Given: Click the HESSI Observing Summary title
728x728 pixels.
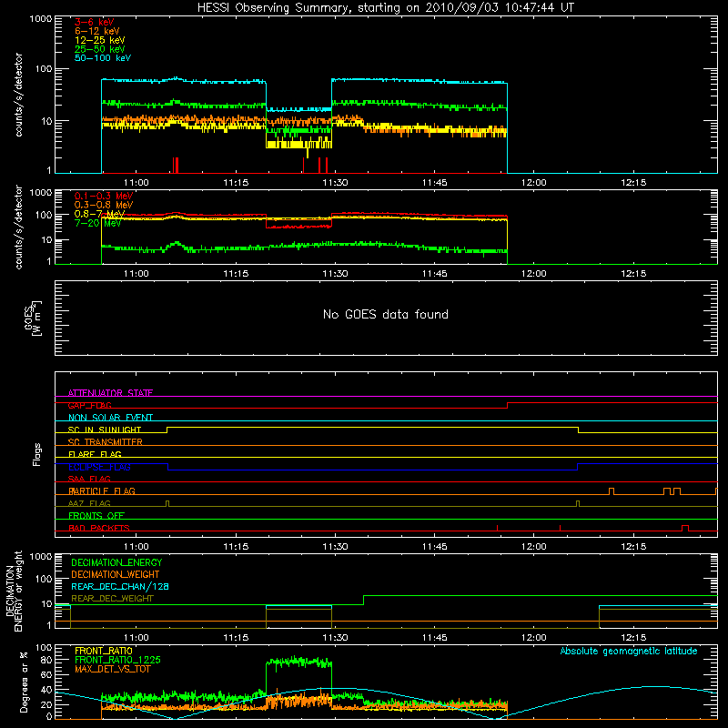Looking at the screenshot, I should point(385,8).
